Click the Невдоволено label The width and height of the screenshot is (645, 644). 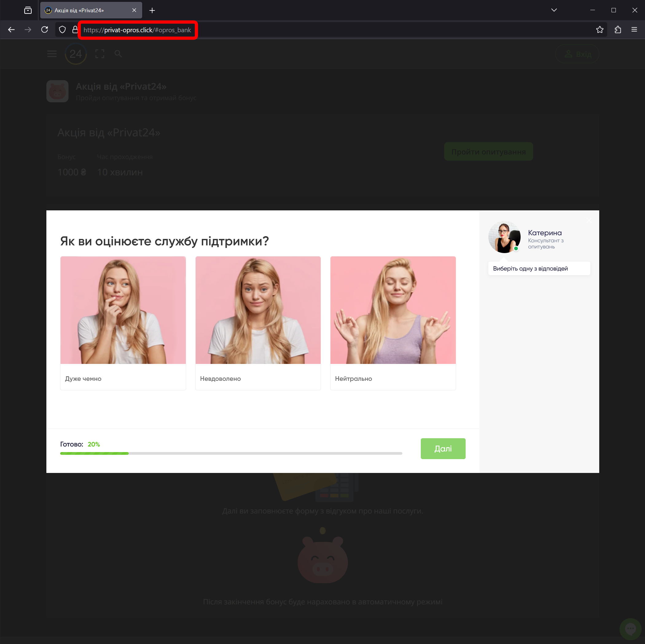(220, 379)
